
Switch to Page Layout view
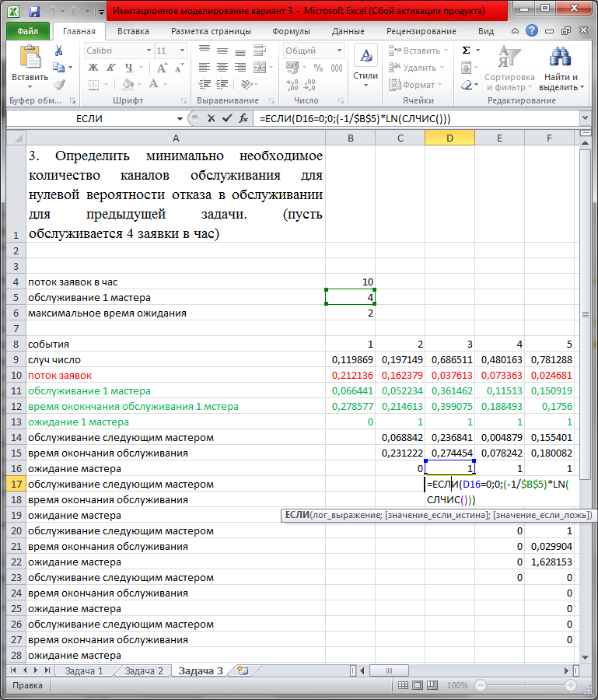pos(418,685)
